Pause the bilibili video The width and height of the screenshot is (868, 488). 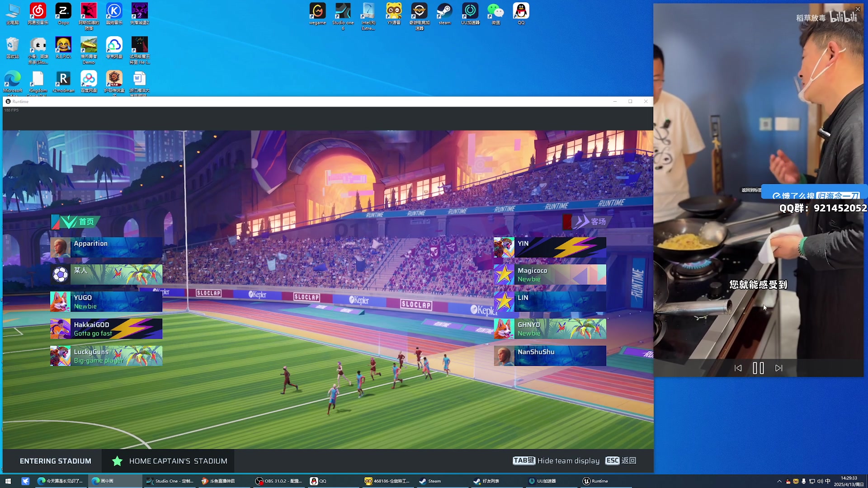click(758, 368)
